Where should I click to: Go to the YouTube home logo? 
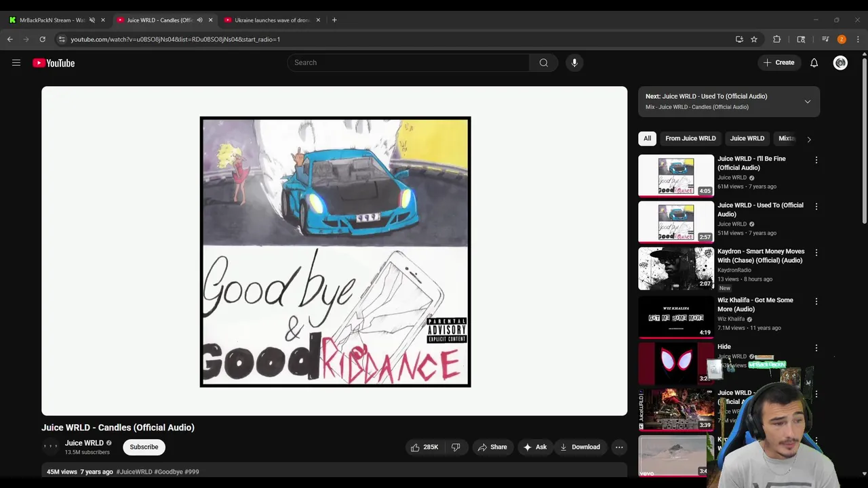tap(54, 63)
